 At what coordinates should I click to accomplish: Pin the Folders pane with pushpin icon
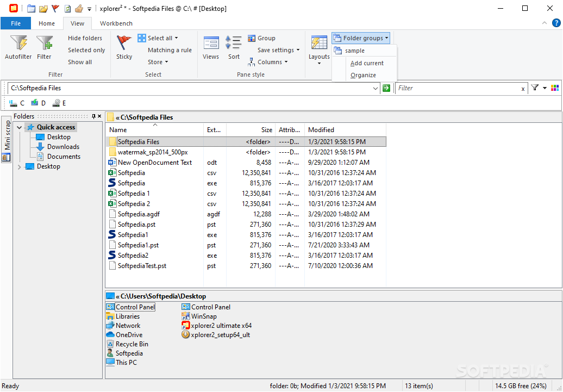coord(93,116)
